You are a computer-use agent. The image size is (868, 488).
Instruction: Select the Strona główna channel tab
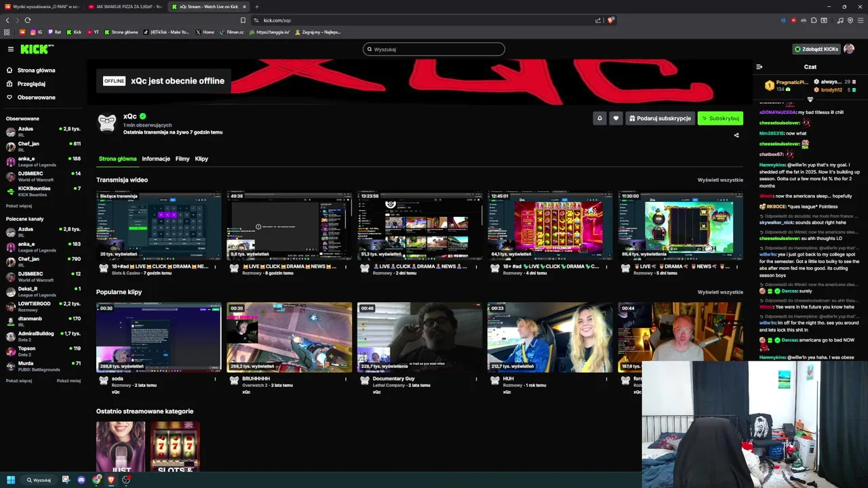click(x=117, y=159)
